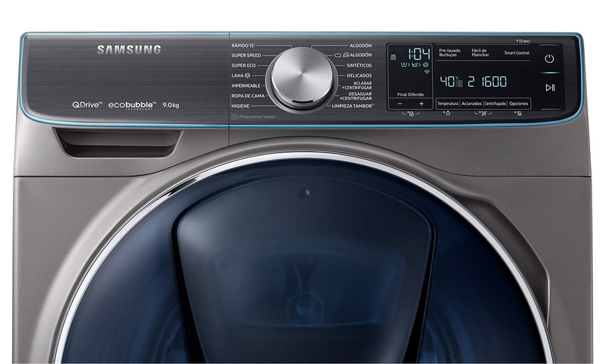Image resolution: width=603 pixels, height=364 pixels.
Task: Tap the drum clean icon below Aclarados
Action: coord(484,113)
